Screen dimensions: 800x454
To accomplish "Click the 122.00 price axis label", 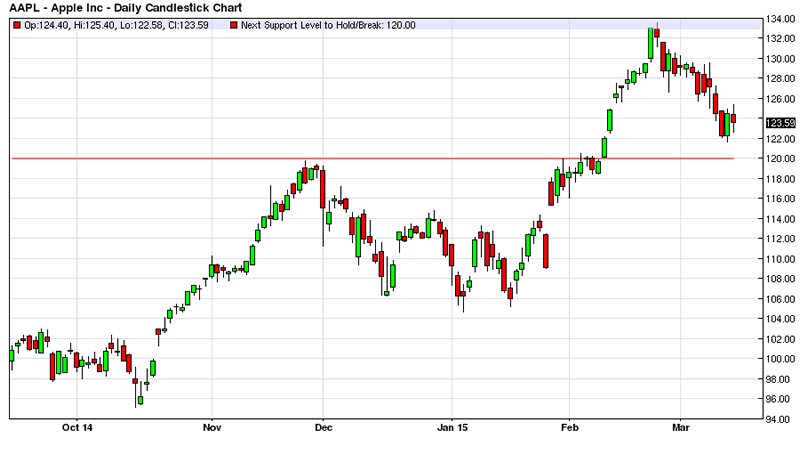I will [780, 139].
